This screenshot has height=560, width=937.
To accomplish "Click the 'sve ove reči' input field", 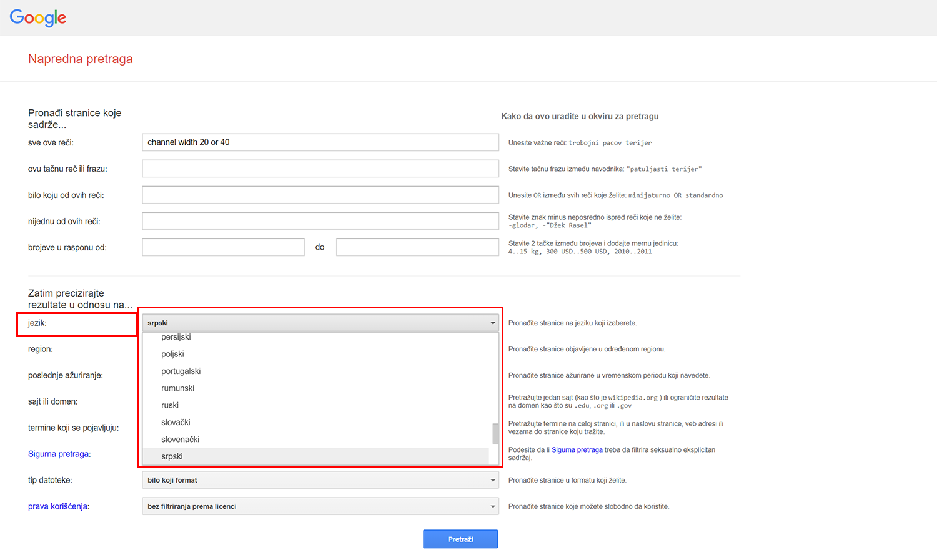I will click(x=320, y=142).
